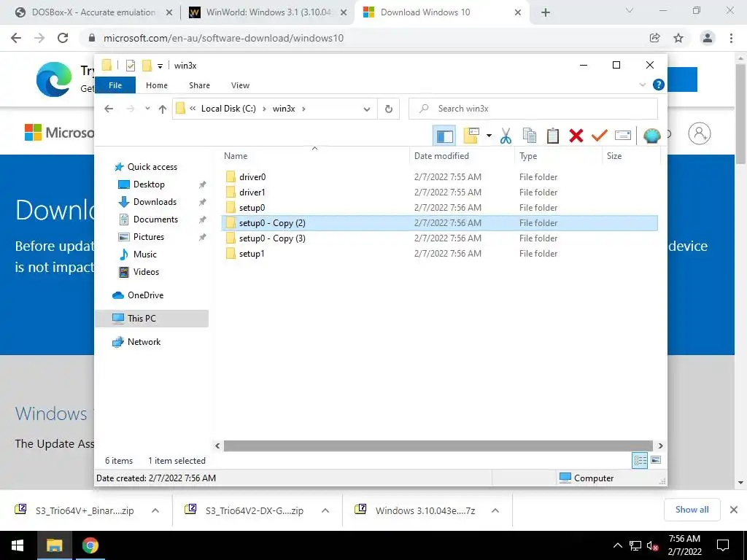Open Chrome profile avatar button
The width and height of the screenshot is (747, 560).
(x=708, y=38)
